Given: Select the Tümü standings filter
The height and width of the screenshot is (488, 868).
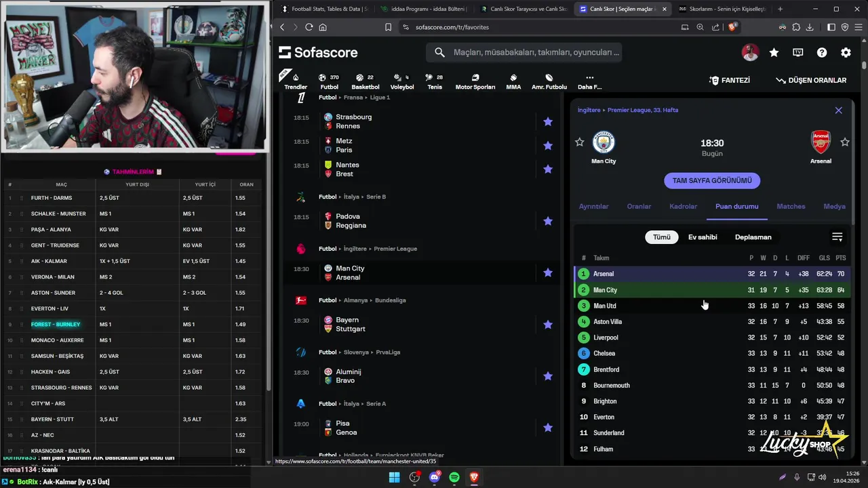Looking at the screenshot, I should pyautogui.click(x=662, y=237).
